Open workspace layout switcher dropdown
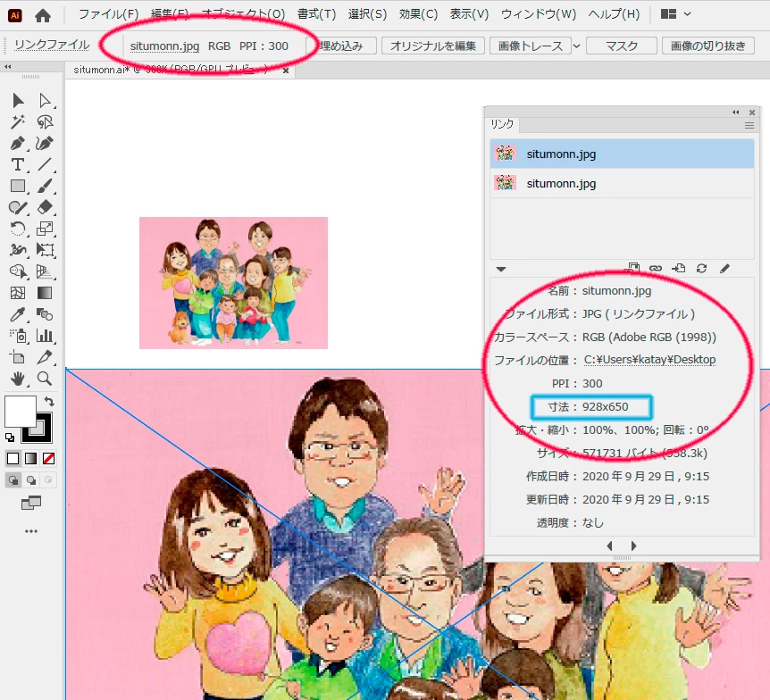Image resolution: width=770 pixels, height=700 pixels. click(675, 13)
